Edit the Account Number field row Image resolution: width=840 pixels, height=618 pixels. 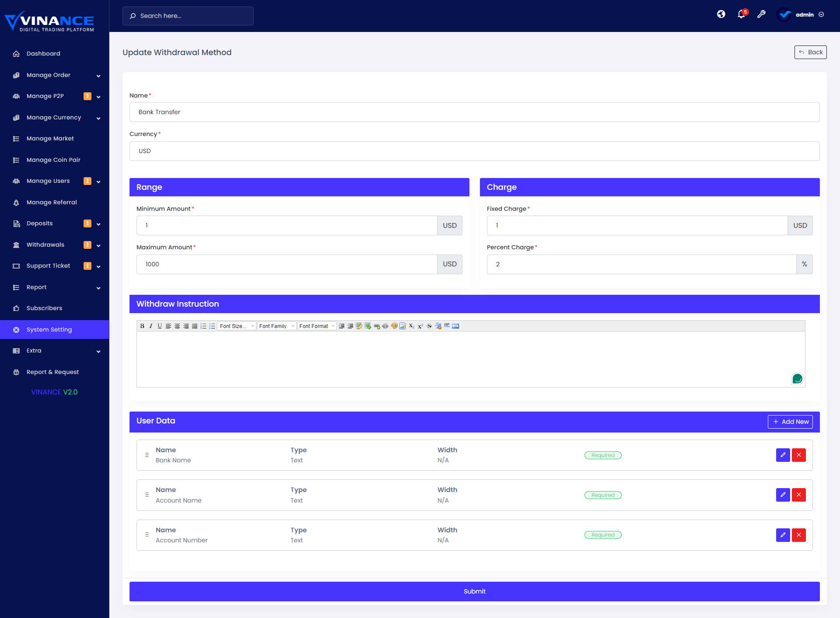(783, 535)
